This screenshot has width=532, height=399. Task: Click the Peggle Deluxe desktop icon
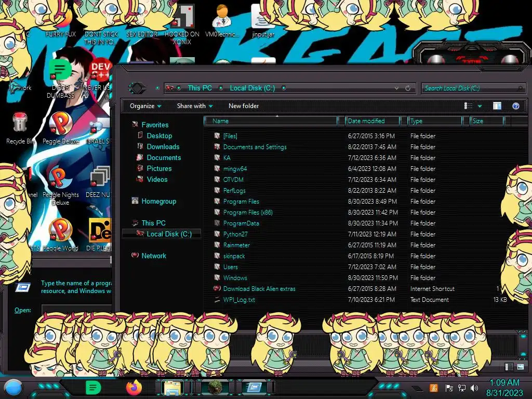click(60, 128)
